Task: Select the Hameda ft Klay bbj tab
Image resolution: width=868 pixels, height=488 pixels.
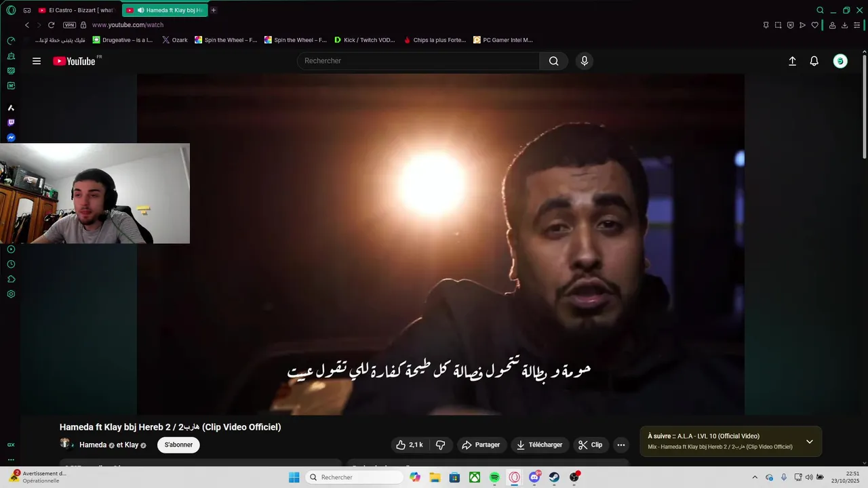Action: 165,10
